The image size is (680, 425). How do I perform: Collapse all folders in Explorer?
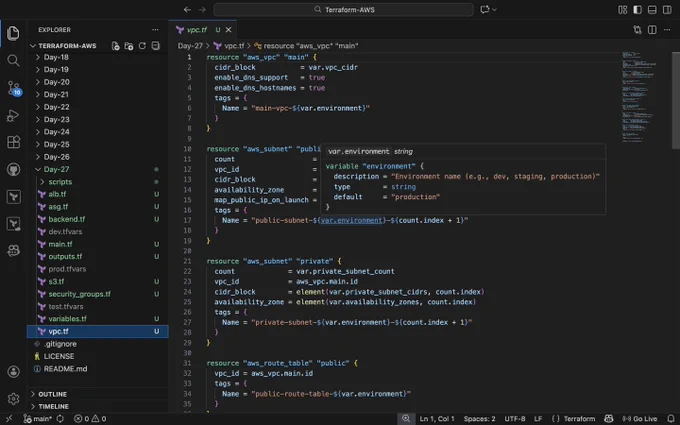(156, 46)
